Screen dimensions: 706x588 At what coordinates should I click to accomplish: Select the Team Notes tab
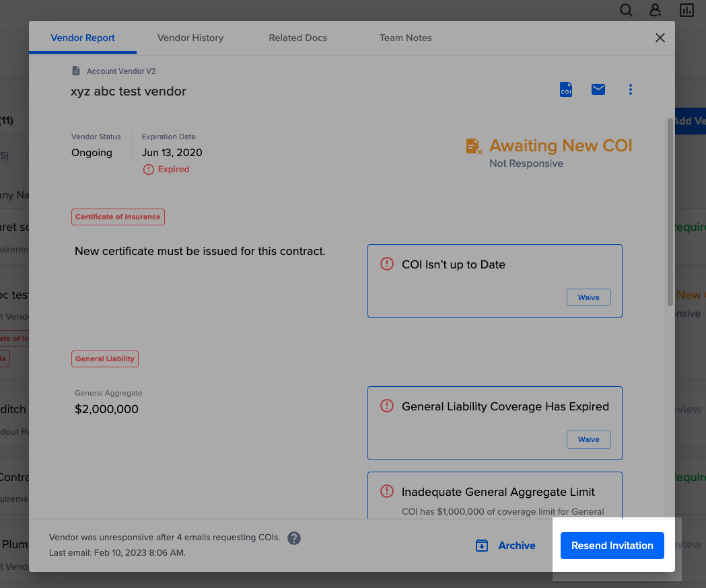pyautogui.click(x=405, y=38)
